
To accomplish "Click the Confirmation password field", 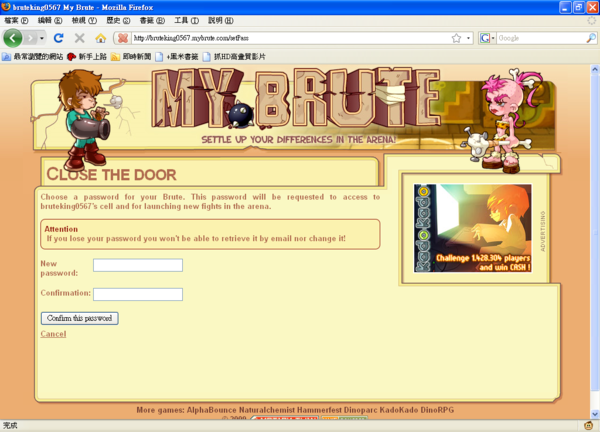I will pos(138,294).
